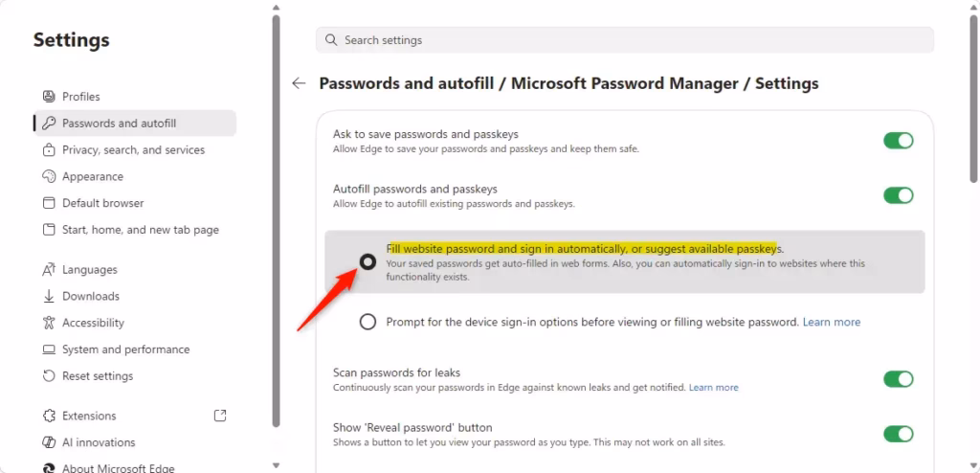Screen dimensions: 980x473
Task: Open Privacy, search, and services section
Action: 133,150
